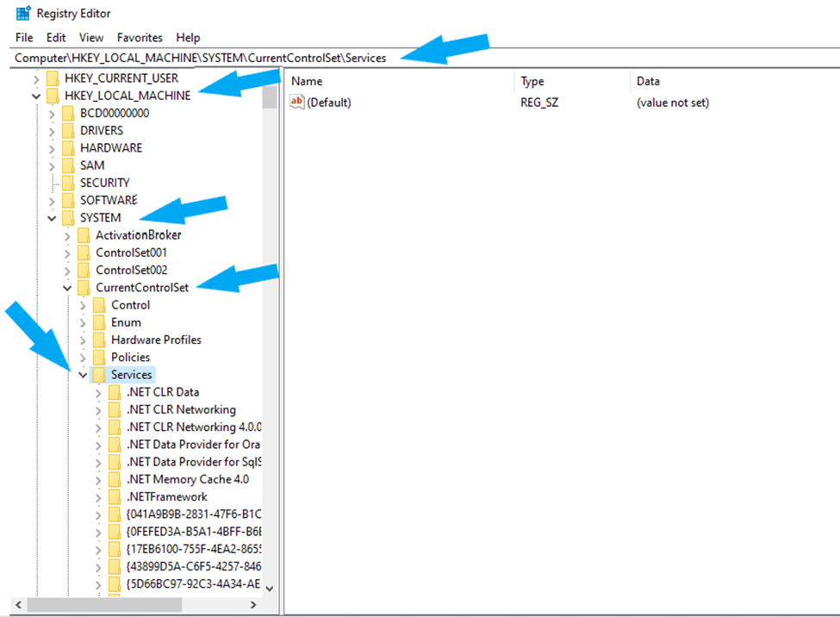Expand the SOFTWARE key chevron
Image resolution: width=840 pixels, height=617 pixels.
(x=52, y=201)
